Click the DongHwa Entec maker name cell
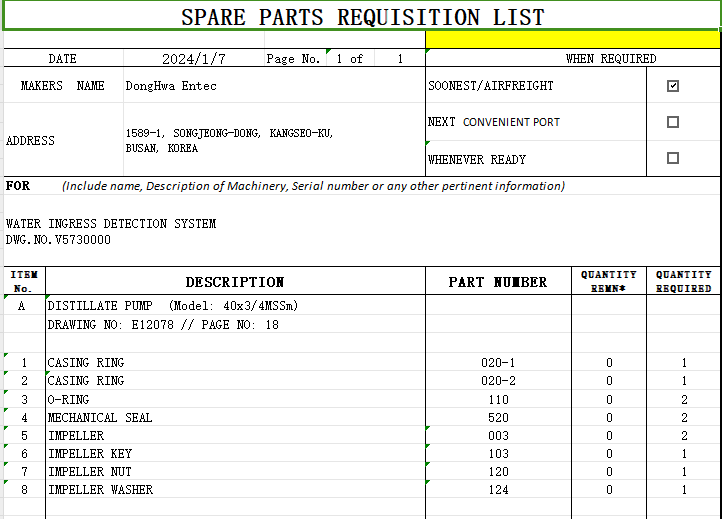Screen dimensions: 722x519 (x=171, y=86)
